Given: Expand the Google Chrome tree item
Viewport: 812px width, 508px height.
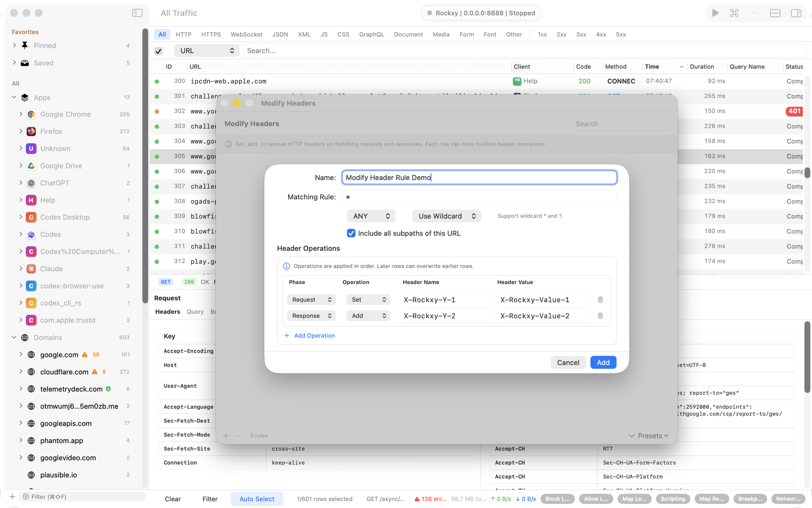Looking at the screenshot, I should pyautogui.click(x=21, y=114).
